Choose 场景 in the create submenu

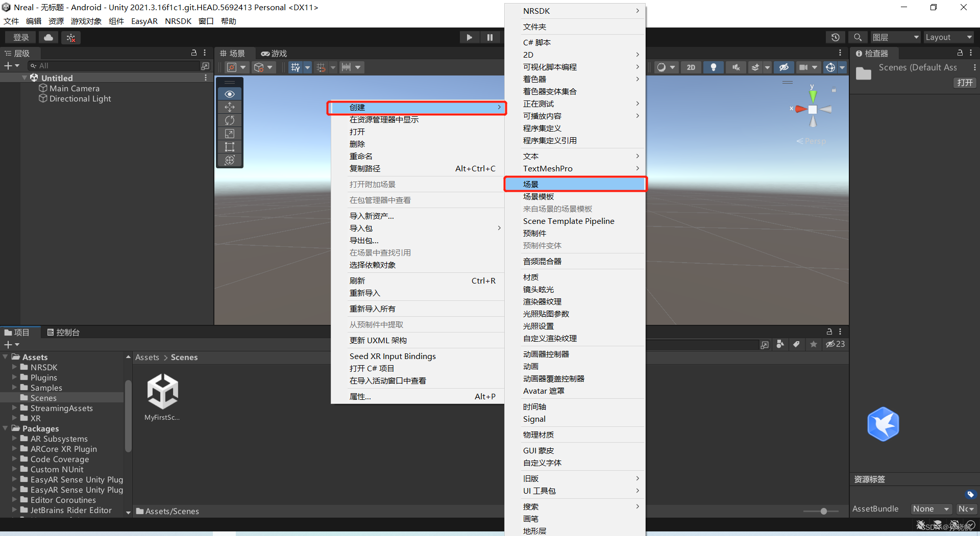click(575, 184)
